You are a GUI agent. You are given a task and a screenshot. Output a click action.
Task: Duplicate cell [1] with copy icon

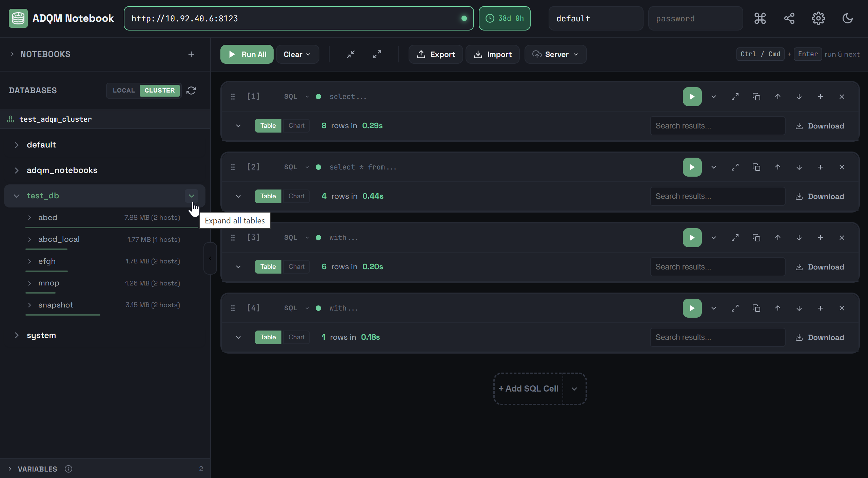[x=756, y=97]
